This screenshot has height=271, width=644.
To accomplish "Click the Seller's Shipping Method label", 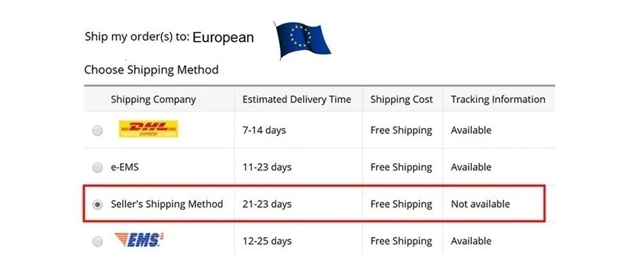I will point(167,204).
